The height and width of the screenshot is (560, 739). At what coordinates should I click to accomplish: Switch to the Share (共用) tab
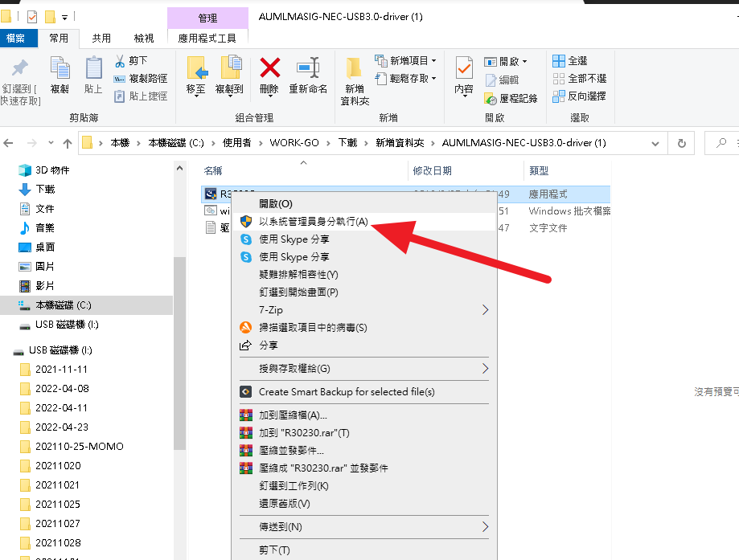point(101,38)
